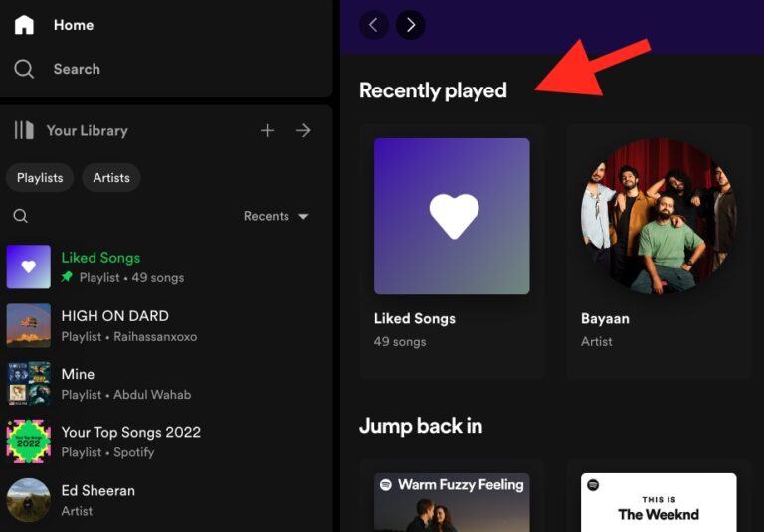Click 'Artist' label under Ed Sheeran
The image size is (764, 532).
pos(77,511)
